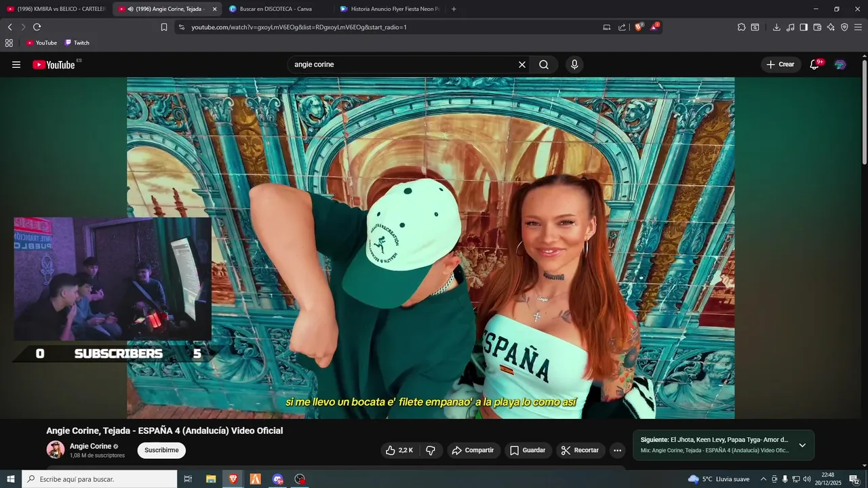Open Windows notification center
This screenshot has height=488, width=868.
pyautogui.click(x=854, y=479)
